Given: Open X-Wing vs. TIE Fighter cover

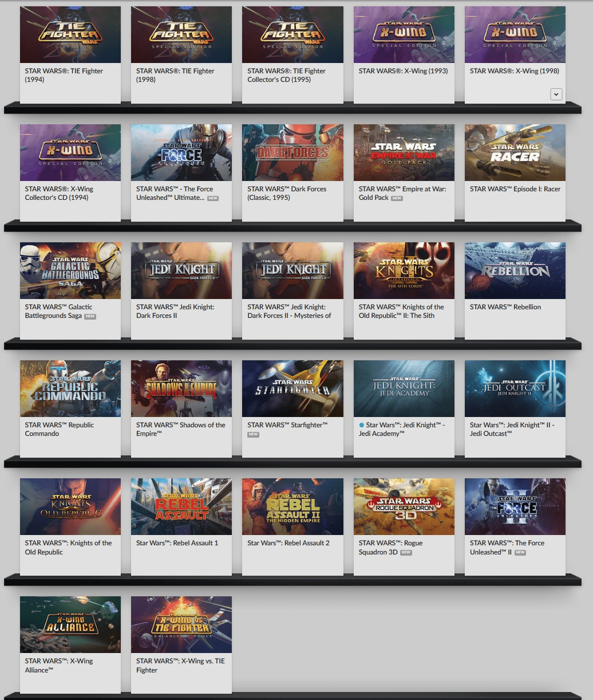Looking at the screenshot, I should (x=181, y=624).
